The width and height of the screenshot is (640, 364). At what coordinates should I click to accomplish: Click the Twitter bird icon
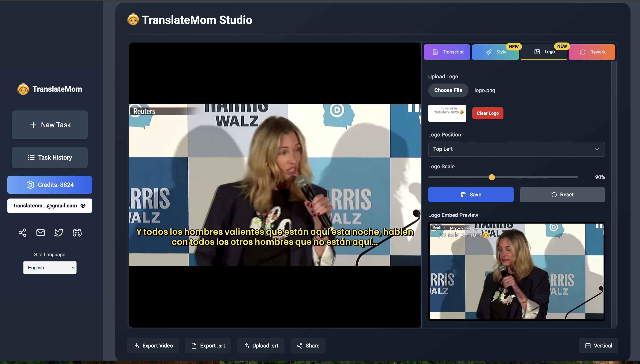coord(59,233)
